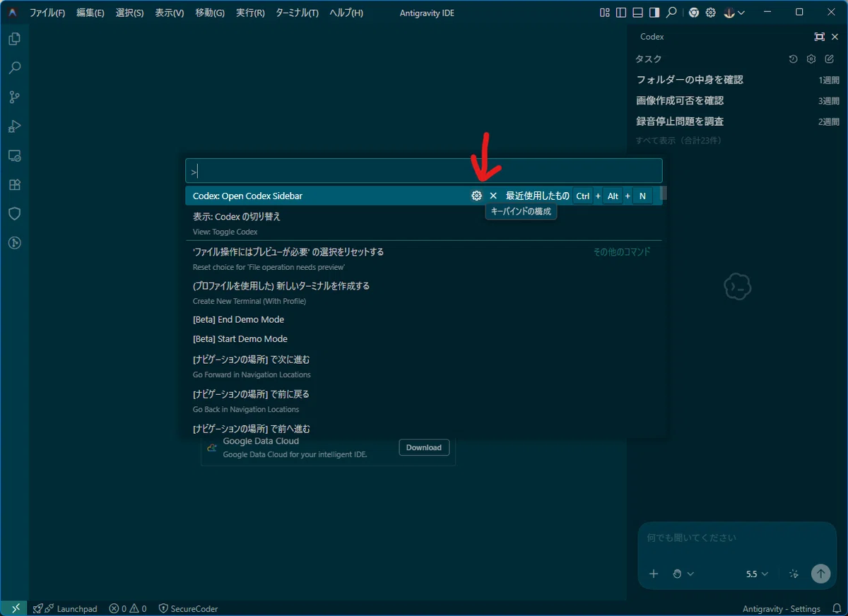
Task: Open the Explorer view in the activity bar
Action: (x=14, y=39)
